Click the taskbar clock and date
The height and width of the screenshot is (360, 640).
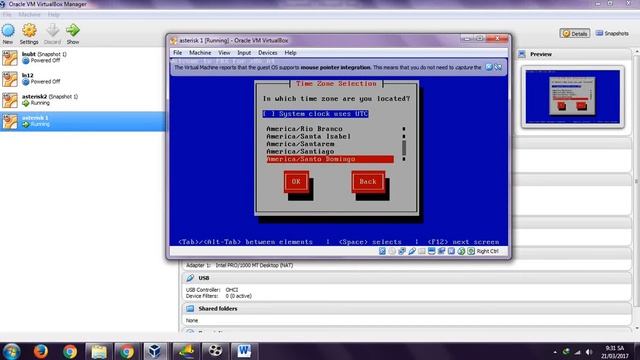tap(614, 352)
